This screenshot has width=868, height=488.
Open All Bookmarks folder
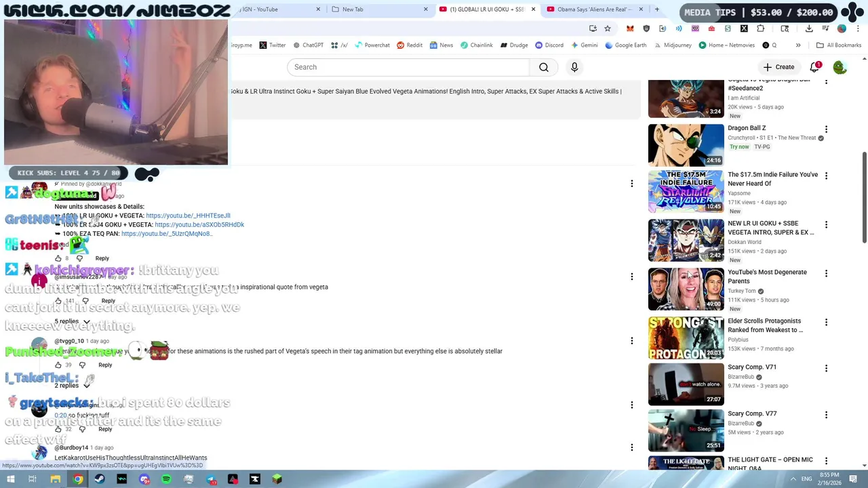839,45
